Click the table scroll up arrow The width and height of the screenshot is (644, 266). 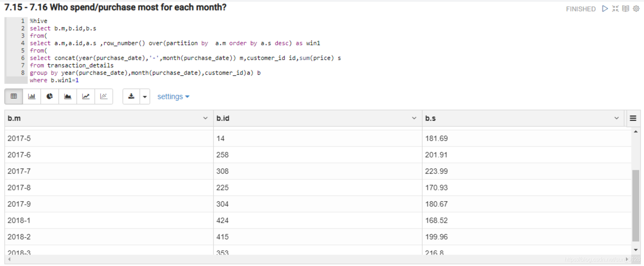636,132
